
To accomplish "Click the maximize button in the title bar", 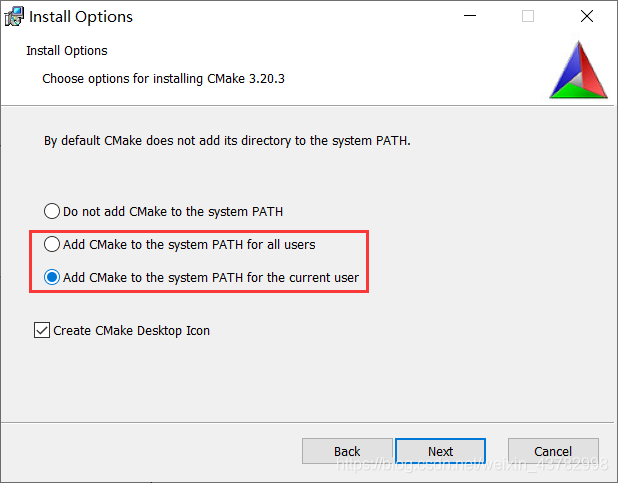I will click(x=528, y=17).
